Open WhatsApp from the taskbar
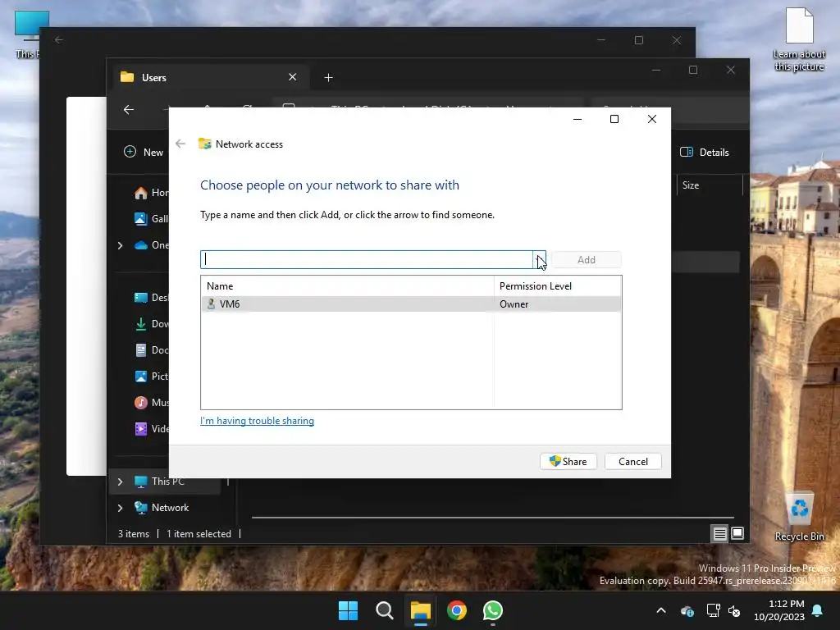The height and width of the screenshot is (630, 840). 493,610
